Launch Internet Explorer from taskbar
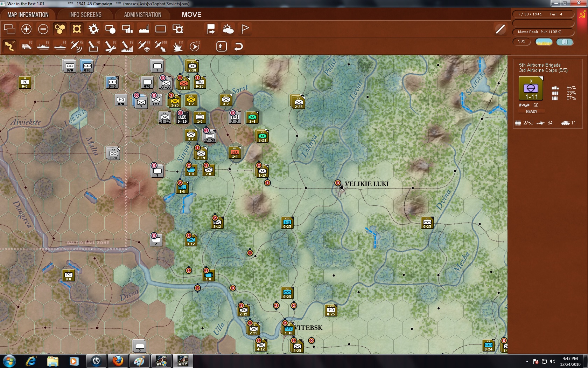Image resolution: width=588 pixels, height=368 pixels. click(31, 361)
